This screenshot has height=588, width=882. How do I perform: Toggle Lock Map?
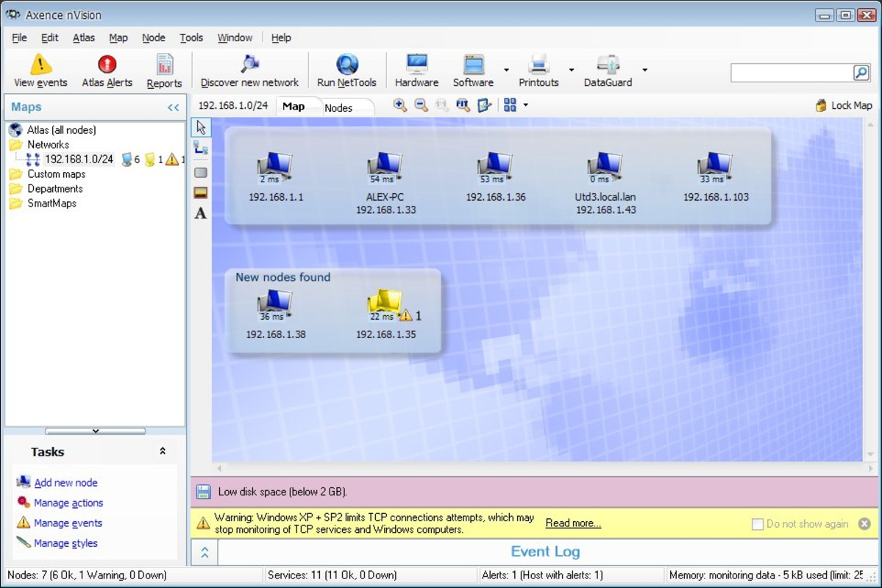pos(844,105)
